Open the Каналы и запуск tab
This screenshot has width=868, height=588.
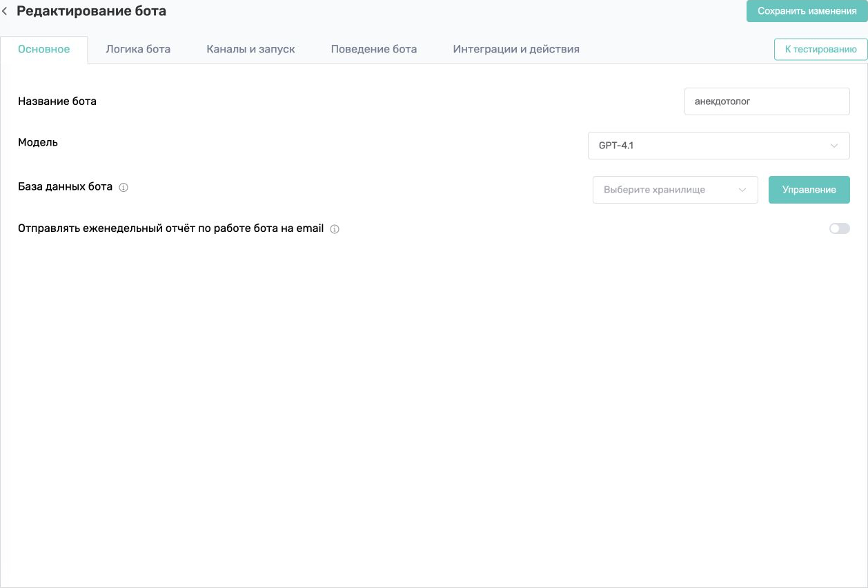[250, 49]
